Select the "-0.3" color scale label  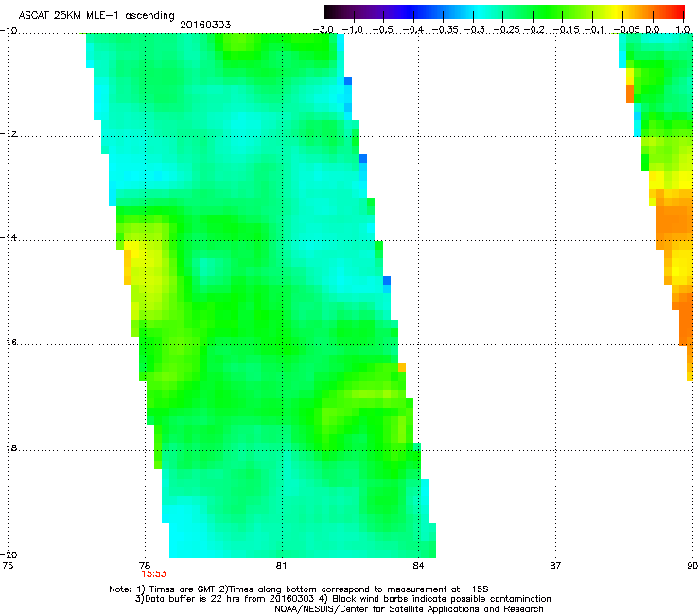tap(474, 30)
